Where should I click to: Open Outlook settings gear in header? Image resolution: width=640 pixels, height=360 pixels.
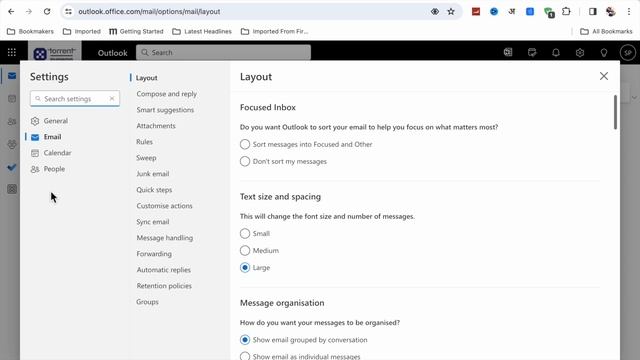click(580, 53)
